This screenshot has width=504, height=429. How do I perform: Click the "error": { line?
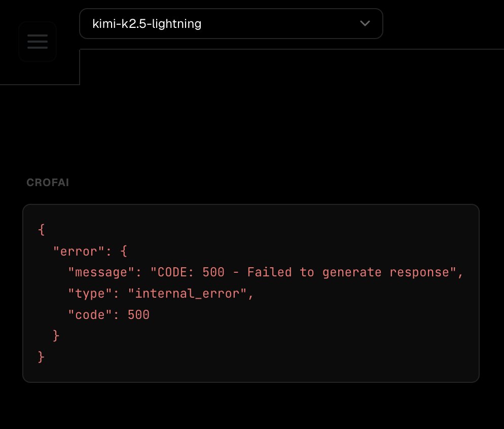(x=90, y=252)
